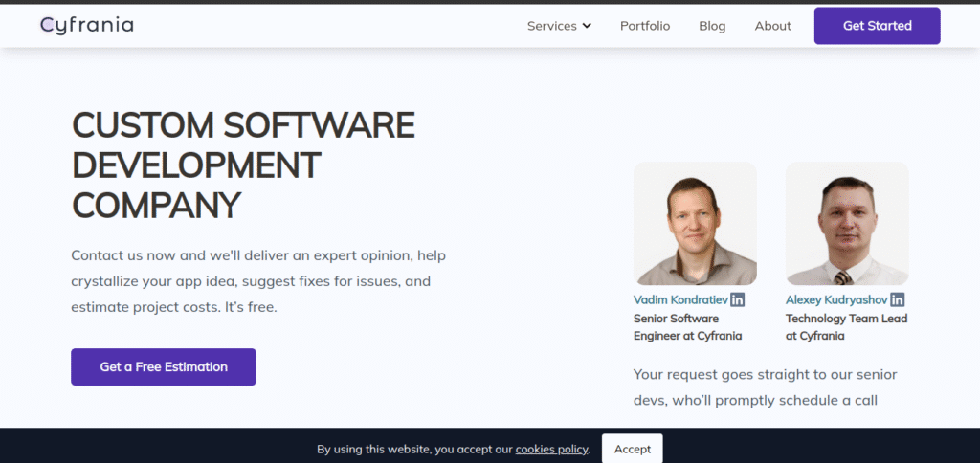
Task: Accept the cookie notice
Action: tap(632, 449)
